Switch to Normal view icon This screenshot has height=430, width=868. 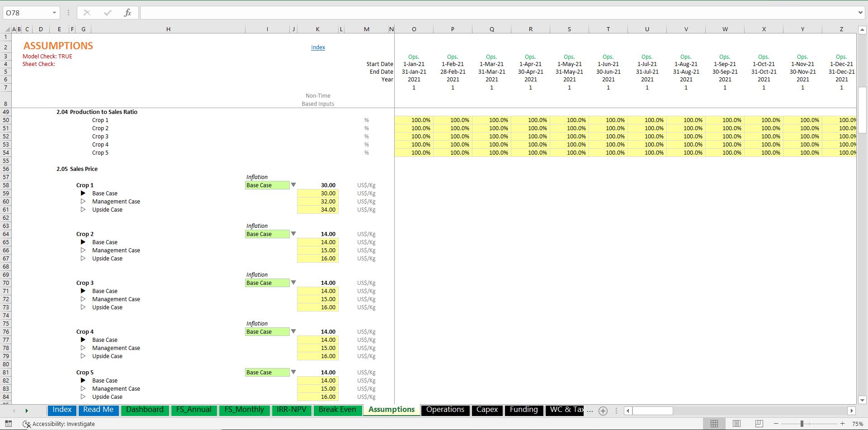click(714, 424)
